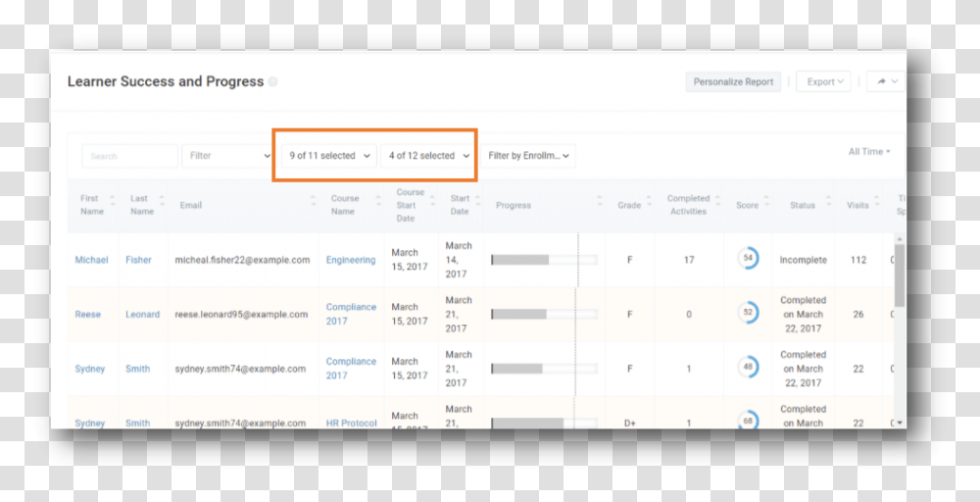Click the completed activities value 17
The width and height of the screenshot is (980, 502).
tap(689, 260)
